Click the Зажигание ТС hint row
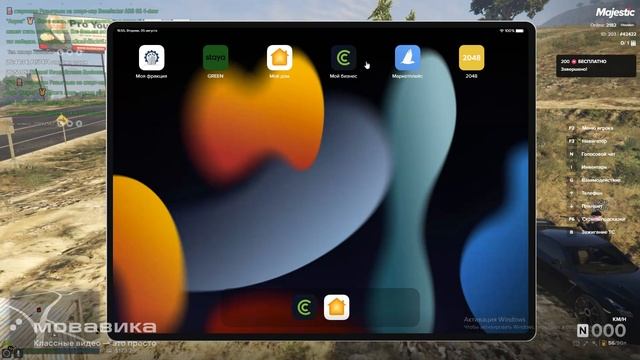 (592, 232)
